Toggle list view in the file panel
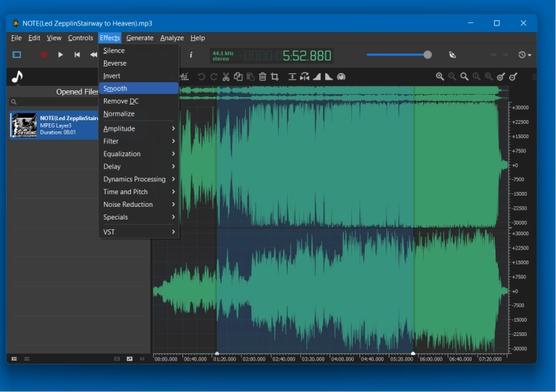 (x=14, y=359)
